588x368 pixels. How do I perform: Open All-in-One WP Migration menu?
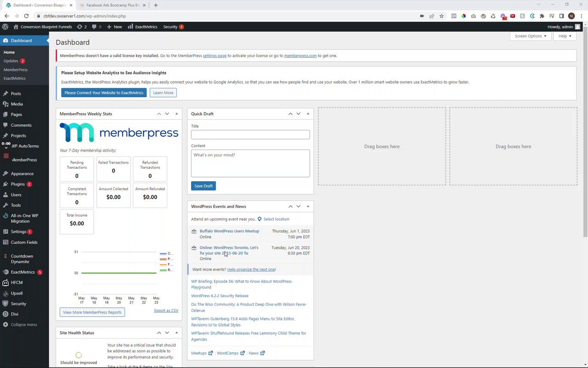click(x=24, y=218)
